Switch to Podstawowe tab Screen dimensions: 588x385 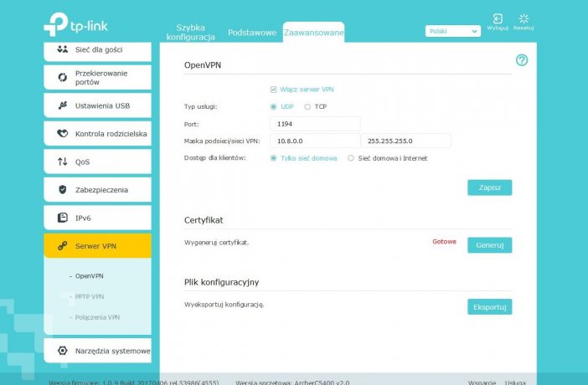tap(252, 33)
